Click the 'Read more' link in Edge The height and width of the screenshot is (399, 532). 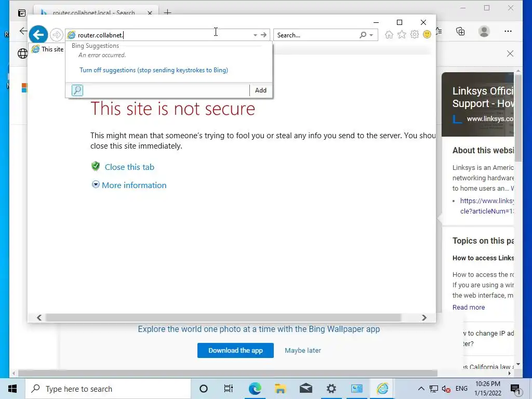(469, 307)
